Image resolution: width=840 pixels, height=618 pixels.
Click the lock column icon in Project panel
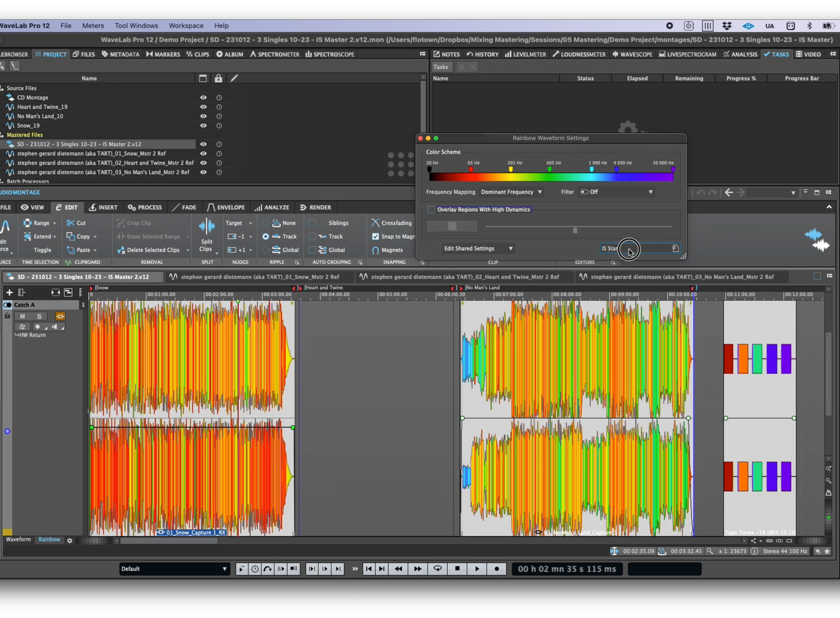click(x=218, y=78)
